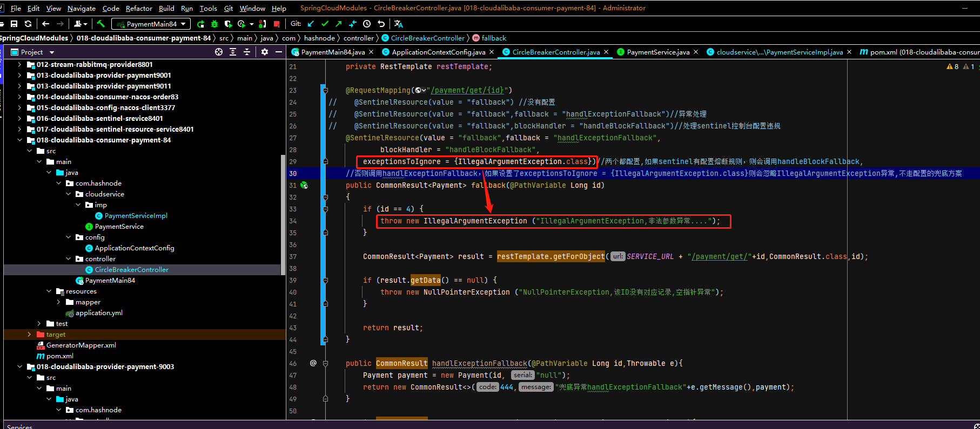Image resolution: width=980 pixels, height=429 pixels.
Task: Fold the if block at line 39
Action: (325, 280)
